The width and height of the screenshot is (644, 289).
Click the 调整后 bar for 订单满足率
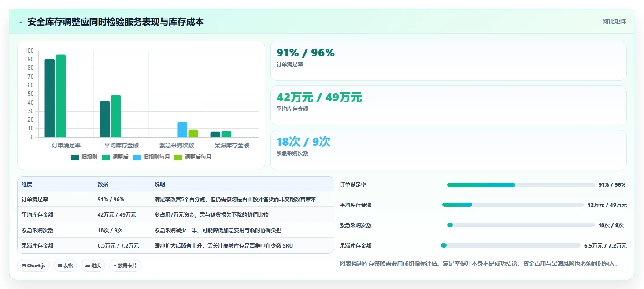[x=61, y=96]
